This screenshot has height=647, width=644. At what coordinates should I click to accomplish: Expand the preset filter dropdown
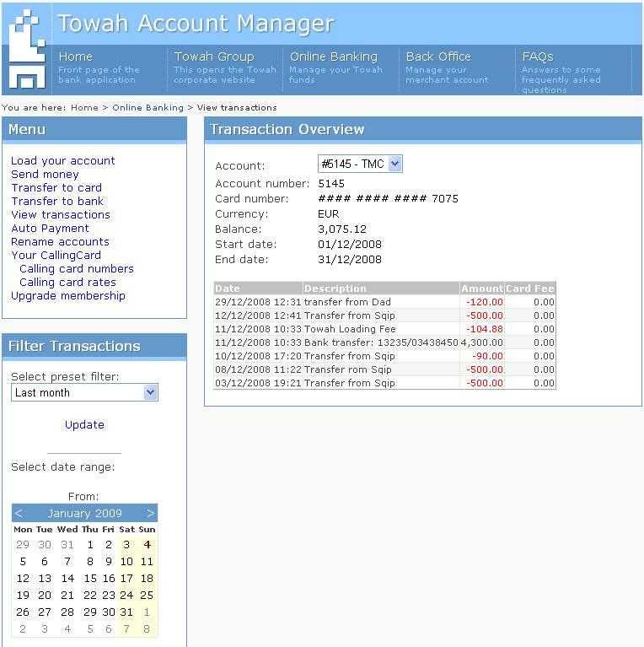point(84,392)
